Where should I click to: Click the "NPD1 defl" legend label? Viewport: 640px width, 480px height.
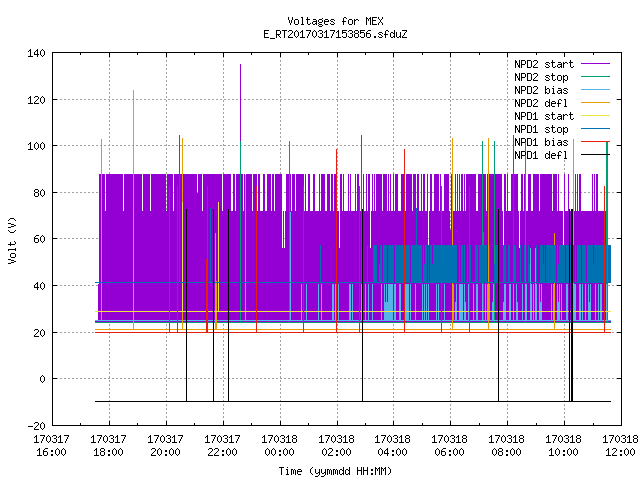[541, 156]
